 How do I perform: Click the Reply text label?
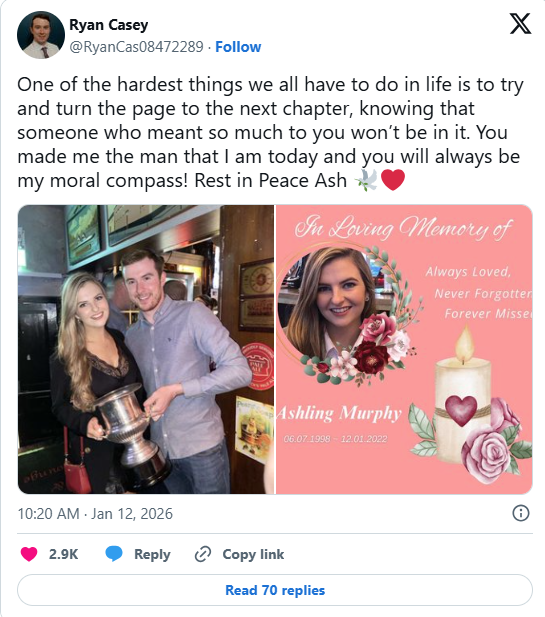[152, 554]
